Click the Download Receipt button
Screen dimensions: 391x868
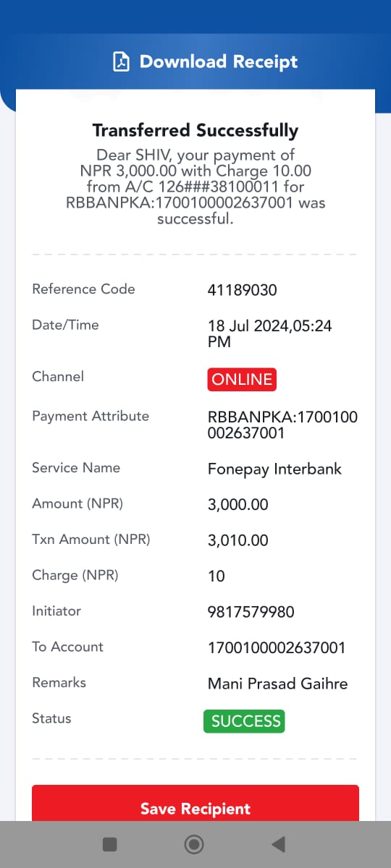point(206,62)
